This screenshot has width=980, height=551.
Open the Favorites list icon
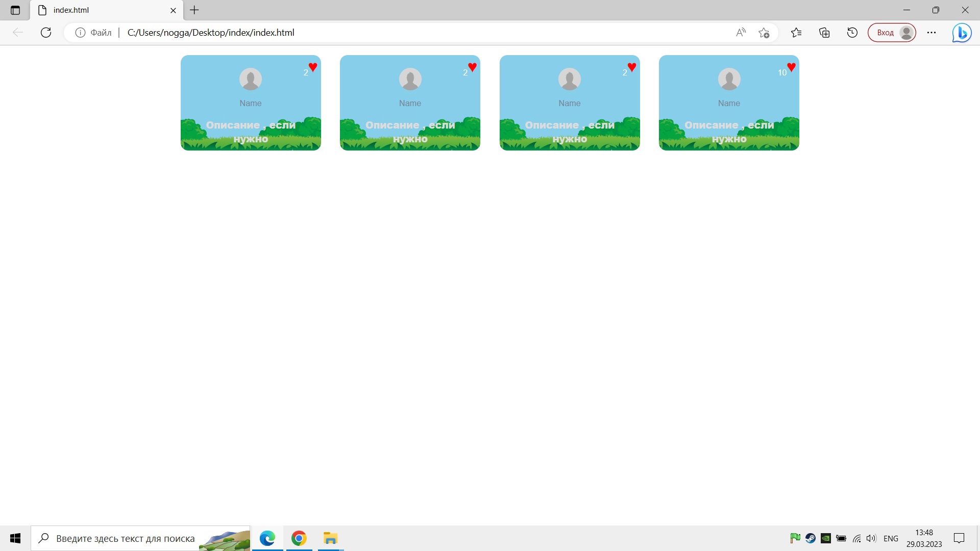tap(796, 33)
